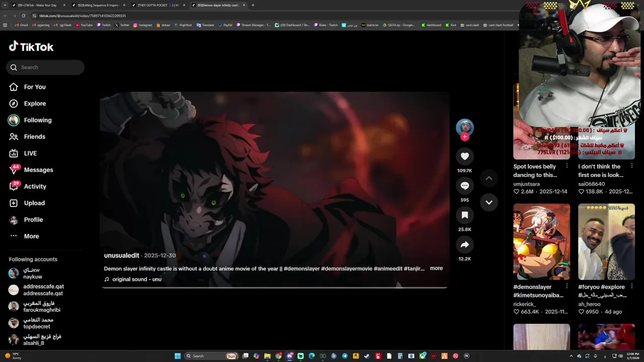
Task: Open the Nightbot bookmark
Action: [x=183, y=25]
